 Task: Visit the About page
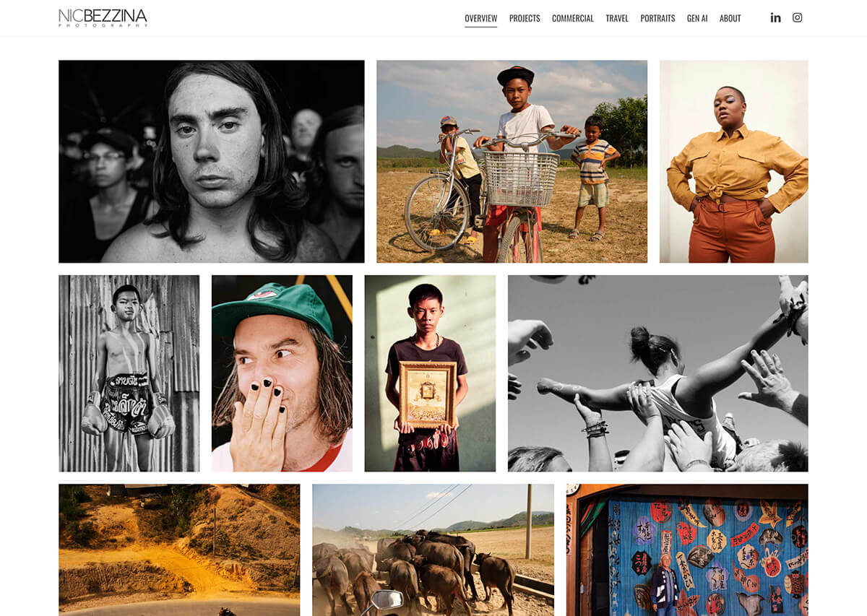(x=730, y=19)
